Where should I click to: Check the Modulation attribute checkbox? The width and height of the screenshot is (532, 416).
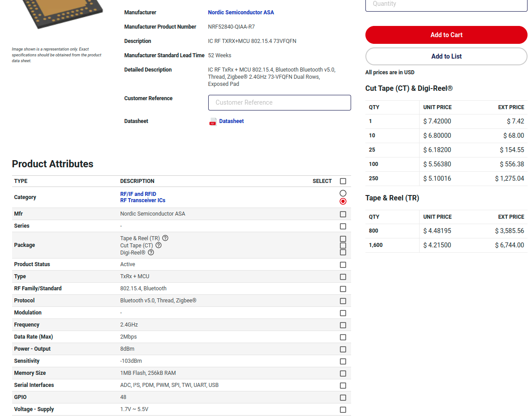343,313
